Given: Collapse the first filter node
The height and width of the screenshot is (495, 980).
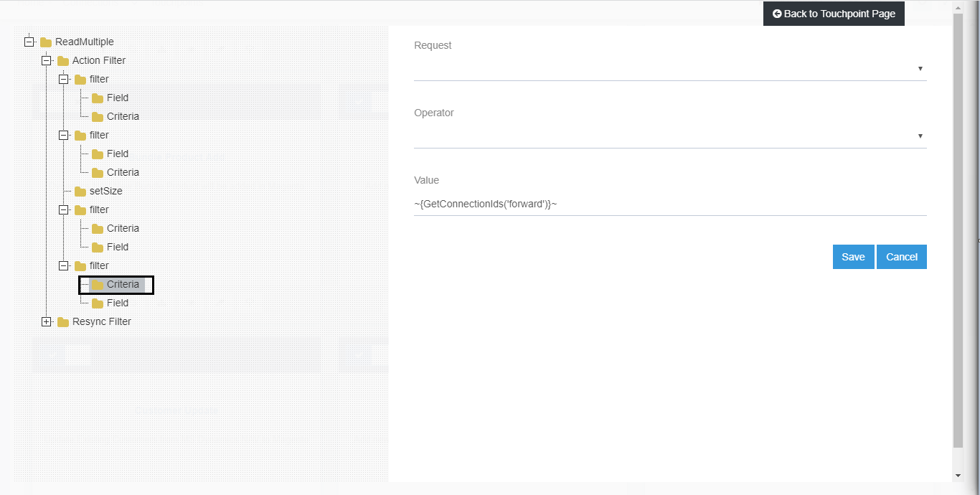Looking at the screenshot, I should coord(63,79).
